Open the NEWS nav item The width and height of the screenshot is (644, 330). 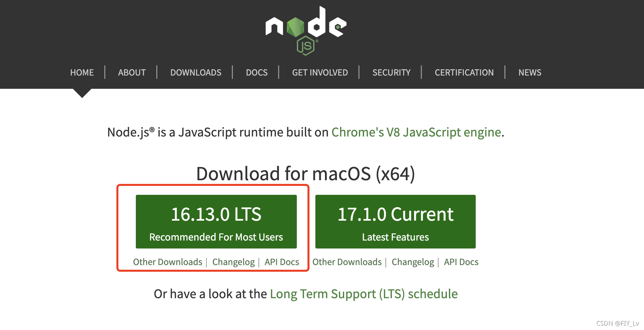click(x=530, y=73)
